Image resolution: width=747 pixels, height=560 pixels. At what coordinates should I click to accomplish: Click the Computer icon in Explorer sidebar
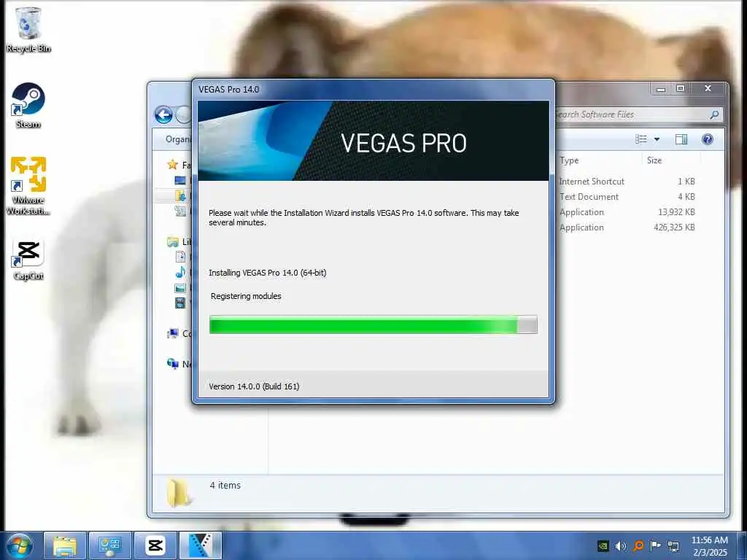(x=172, y=334)
